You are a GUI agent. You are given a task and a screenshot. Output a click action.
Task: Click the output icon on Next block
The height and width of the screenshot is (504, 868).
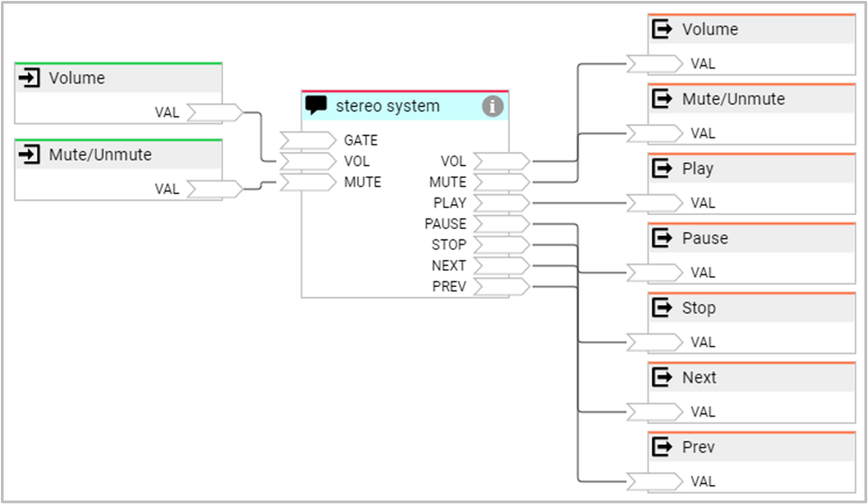662,378
